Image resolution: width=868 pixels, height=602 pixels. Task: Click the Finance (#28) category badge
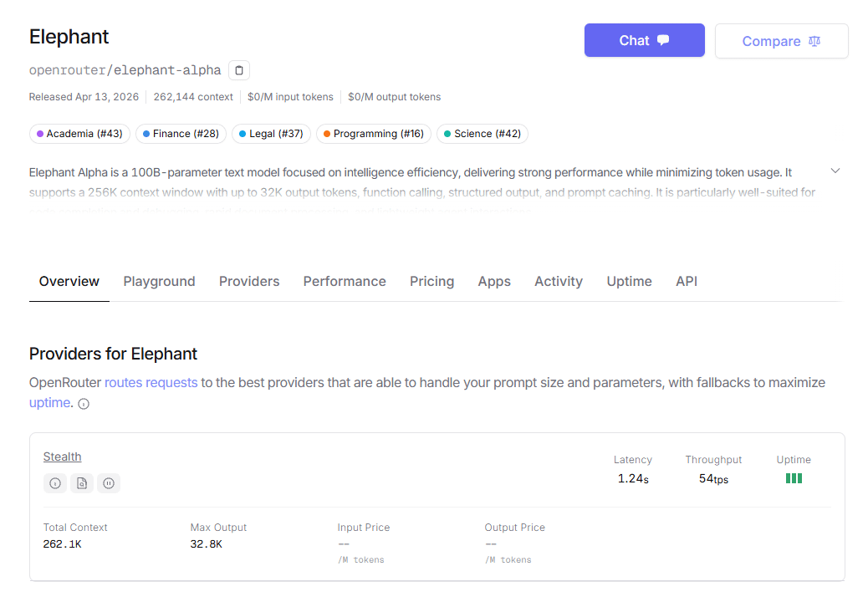point(181,134)
